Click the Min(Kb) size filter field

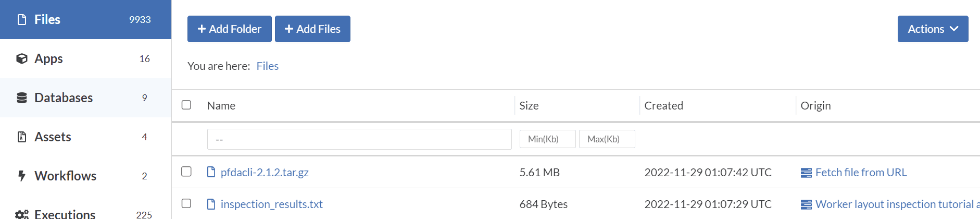pyautogui.click(x=547, y=139)
